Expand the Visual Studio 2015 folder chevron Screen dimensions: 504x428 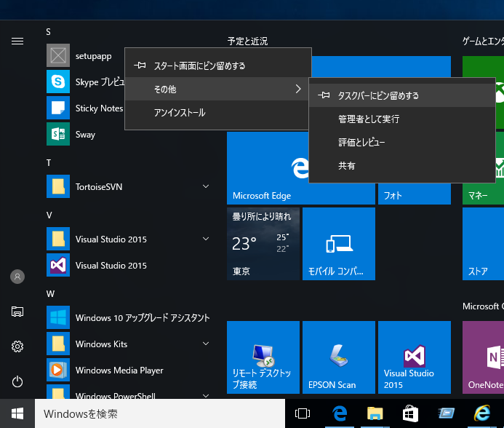[206, 239]
